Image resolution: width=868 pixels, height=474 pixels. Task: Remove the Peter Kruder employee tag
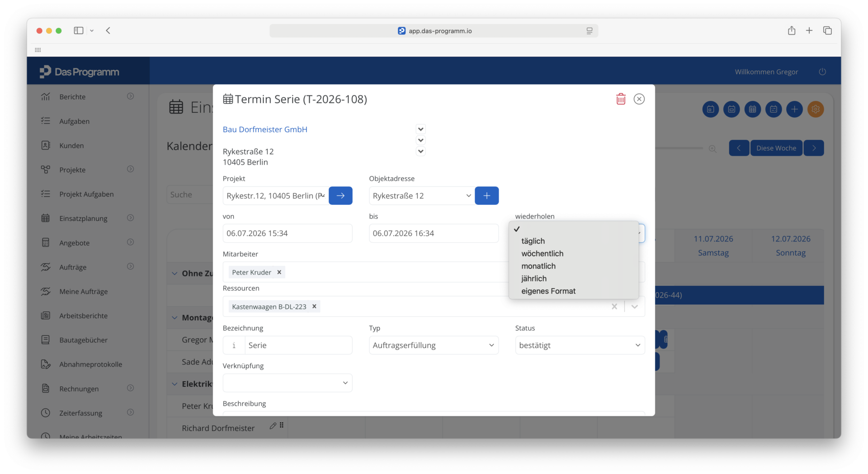[x=279, y=272]
